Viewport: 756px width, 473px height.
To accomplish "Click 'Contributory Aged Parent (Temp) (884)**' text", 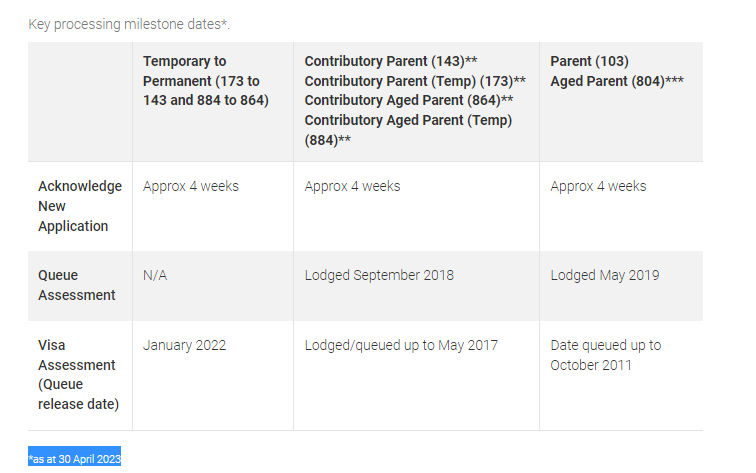I will point(408,130).
